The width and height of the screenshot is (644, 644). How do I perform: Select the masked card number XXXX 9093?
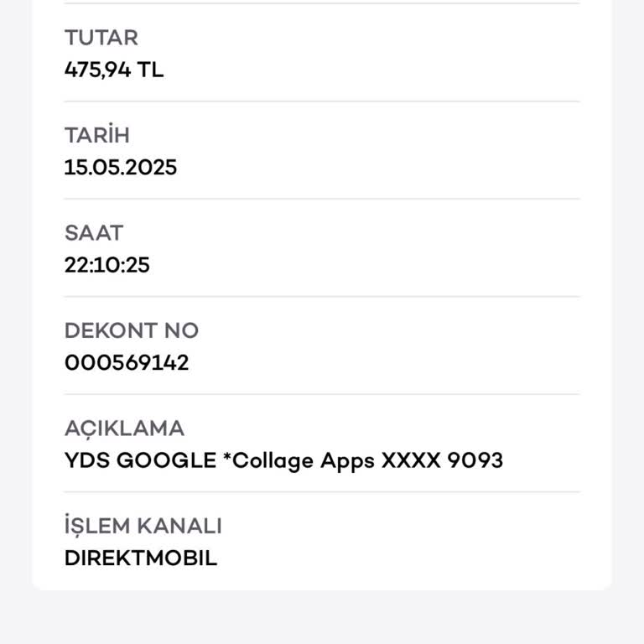[442, 460]
